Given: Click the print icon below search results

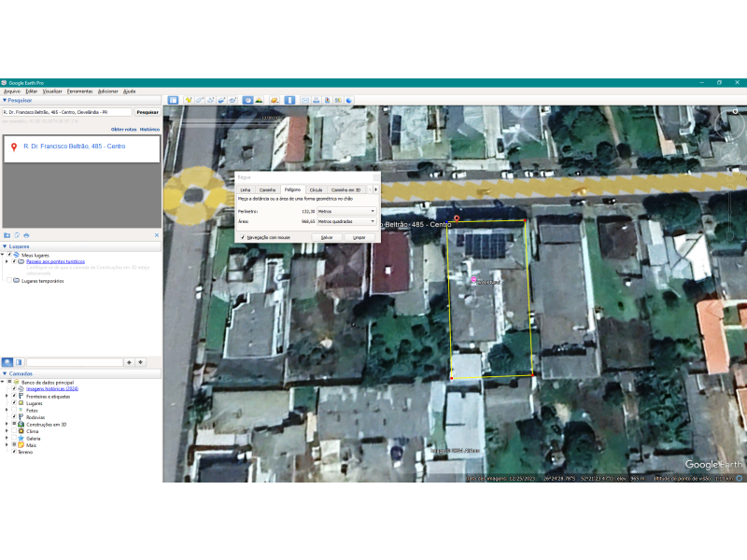Looking at the screenshot, I should pos(26,235).
